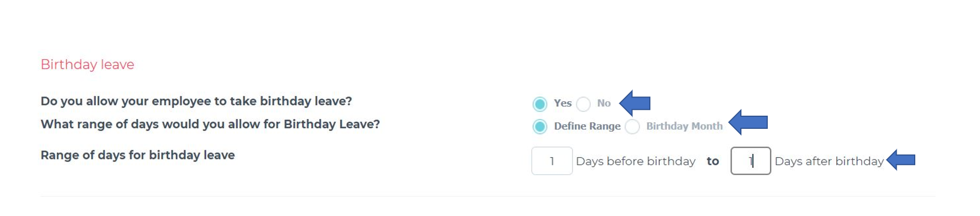This screenshot has width=980, height=216.
Task: Click the question about allowing employee birthday leave
Action: (196, 101)
